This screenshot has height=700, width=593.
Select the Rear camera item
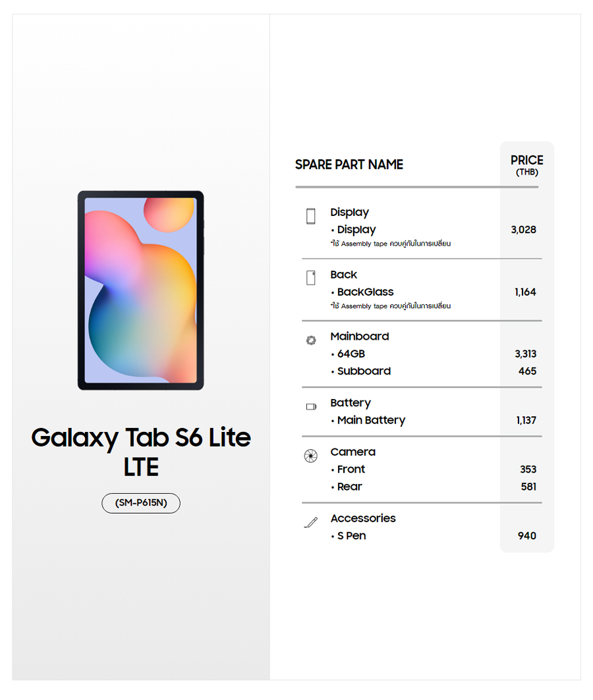click(x=349, y=487)
